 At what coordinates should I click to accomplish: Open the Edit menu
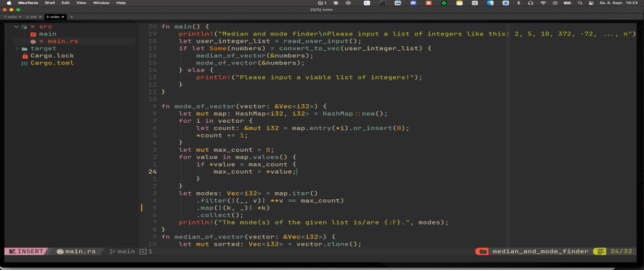pyautogui.click(x=65, y=3)
